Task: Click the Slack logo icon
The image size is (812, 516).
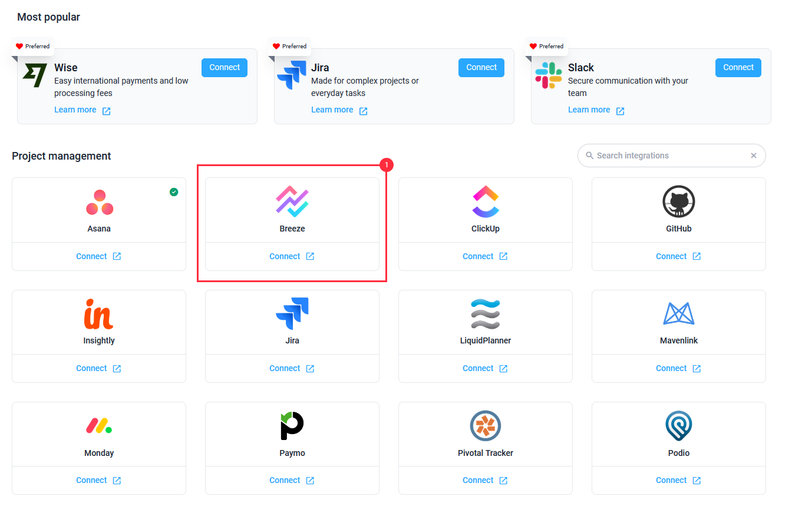Action: (x=549, y=75)
